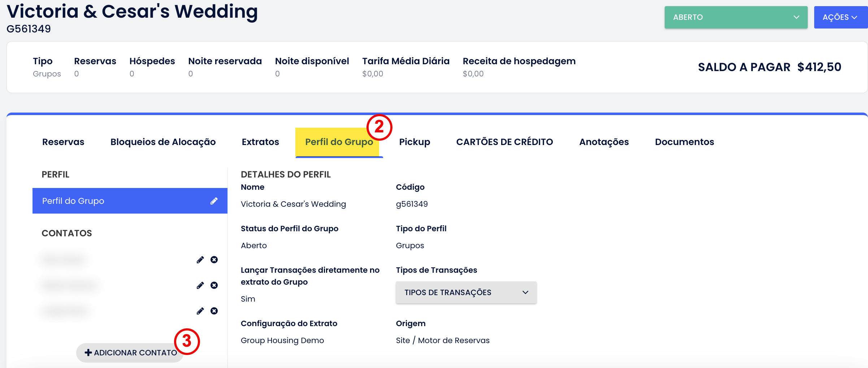Expand the AÇÕES actions menu

pyautogui.click(x=839, y=17)
